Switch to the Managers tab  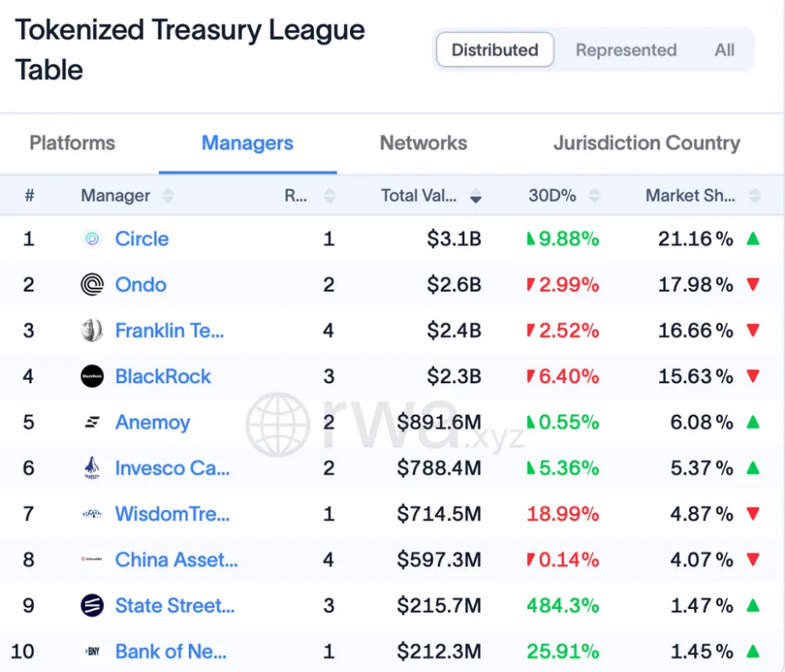[248, 143]
